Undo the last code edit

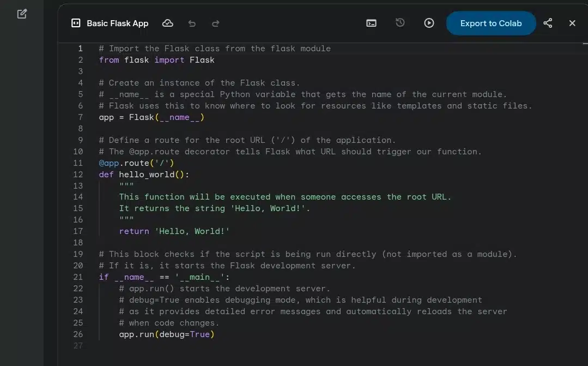192,23
